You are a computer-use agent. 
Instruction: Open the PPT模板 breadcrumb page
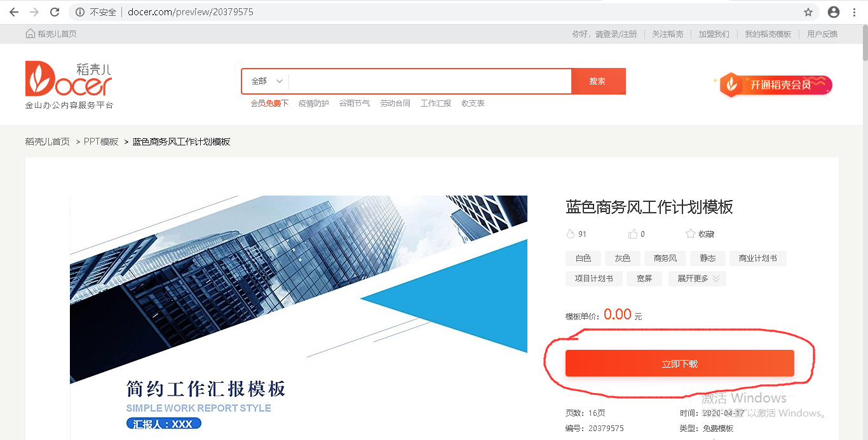pos(99,142)
